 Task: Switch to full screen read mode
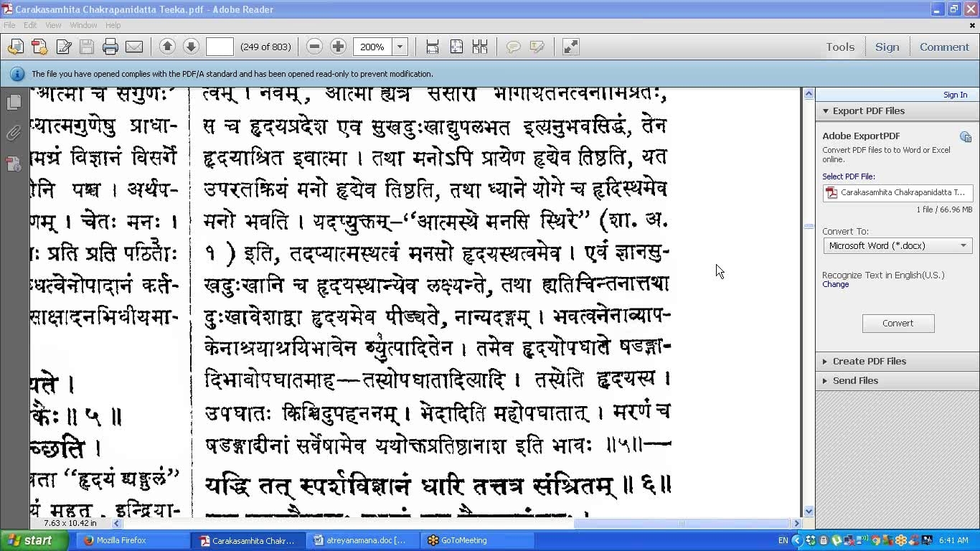570,47
